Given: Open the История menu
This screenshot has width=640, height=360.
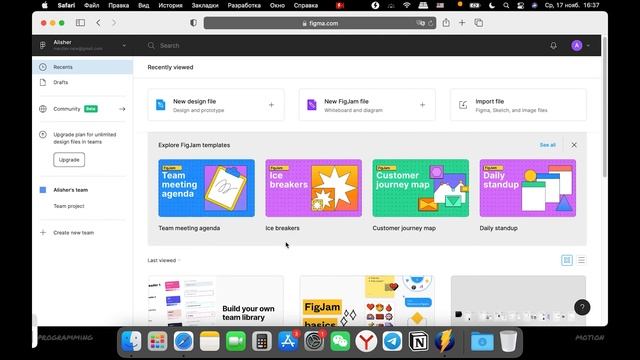Looking at the screenshot, I should 170,5.
